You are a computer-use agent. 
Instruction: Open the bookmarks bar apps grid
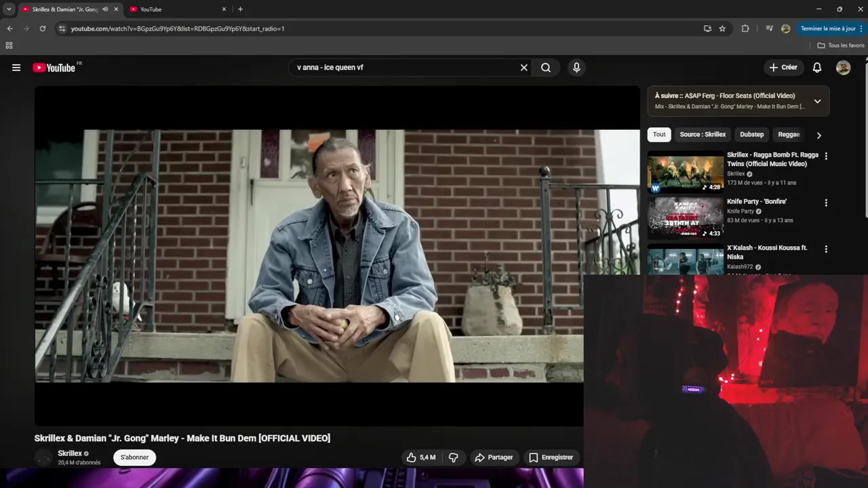click(9, 45)
